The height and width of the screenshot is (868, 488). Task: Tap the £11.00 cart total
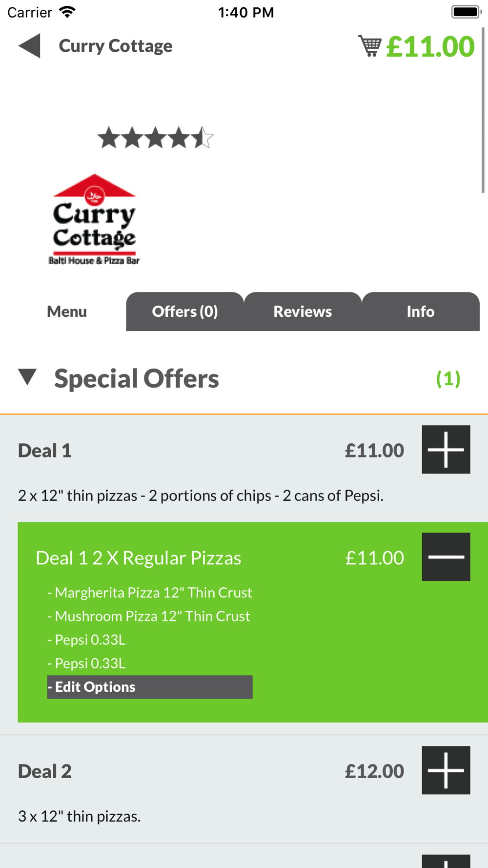[430, 46]
